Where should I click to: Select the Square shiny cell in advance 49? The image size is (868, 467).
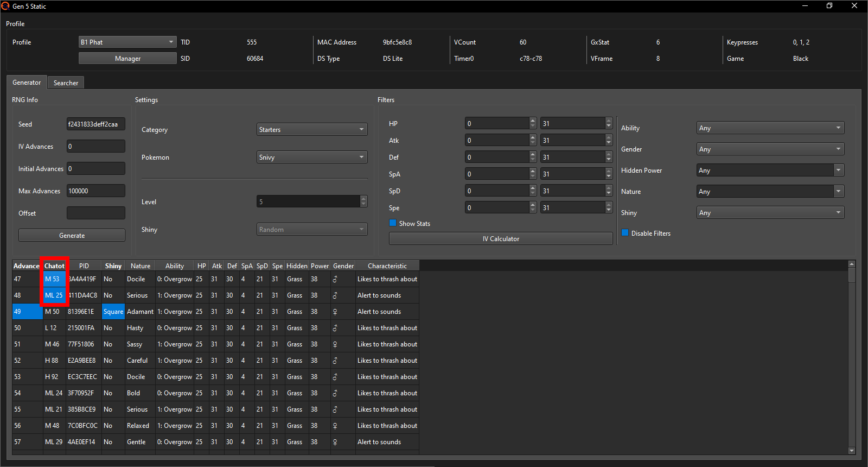(113, 312)
